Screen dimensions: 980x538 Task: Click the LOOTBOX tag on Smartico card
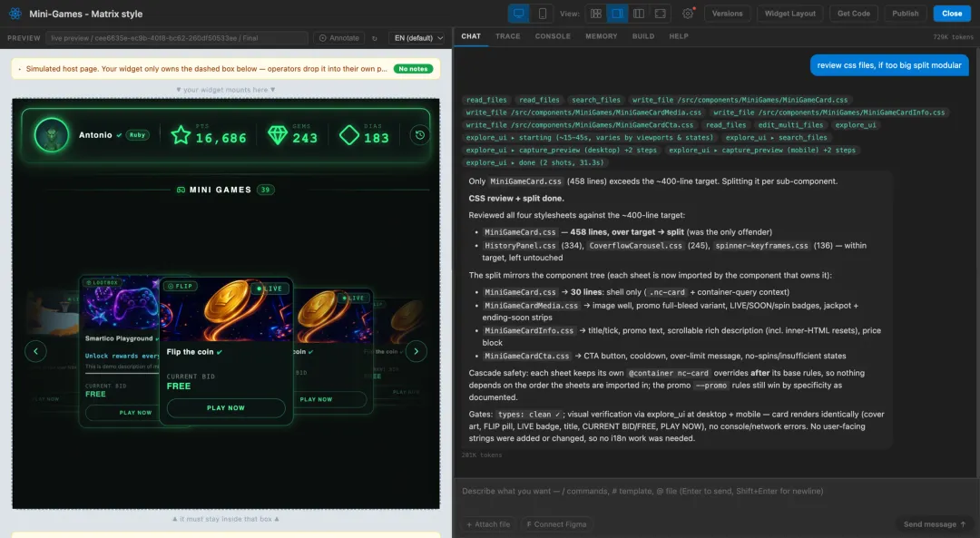[102, 282]
